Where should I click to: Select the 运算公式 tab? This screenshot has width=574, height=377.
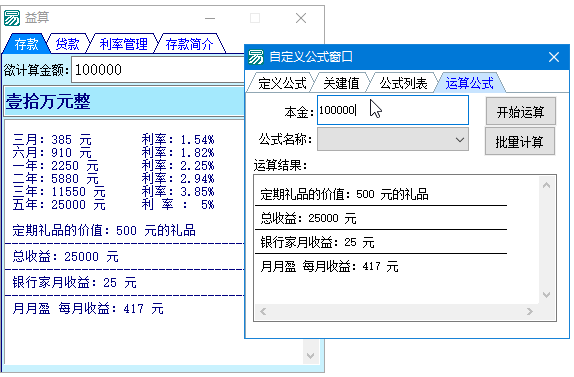coord(469,83)
